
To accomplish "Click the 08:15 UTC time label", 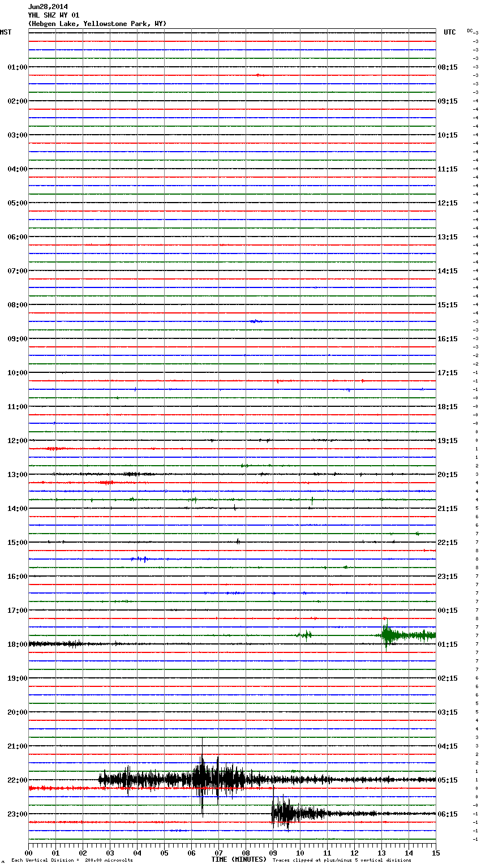I will point(448,67).
